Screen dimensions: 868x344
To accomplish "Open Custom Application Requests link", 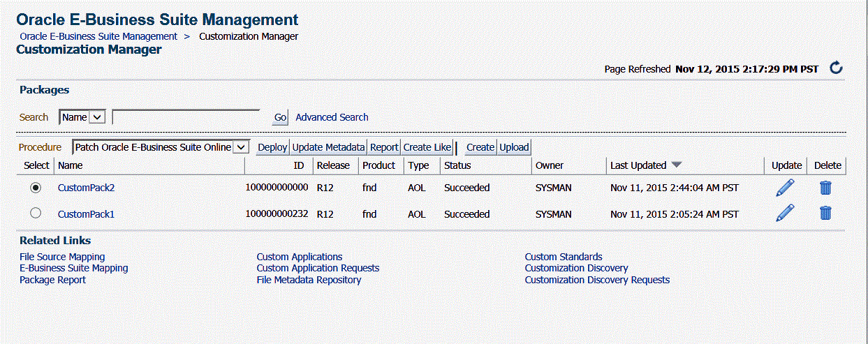I will click(318, 268).
